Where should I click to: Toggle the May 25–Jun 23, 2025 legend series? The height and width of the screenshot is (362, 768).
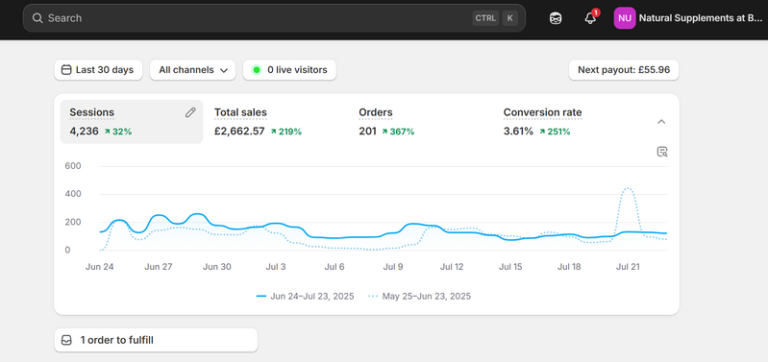click(x=420, y=296)
